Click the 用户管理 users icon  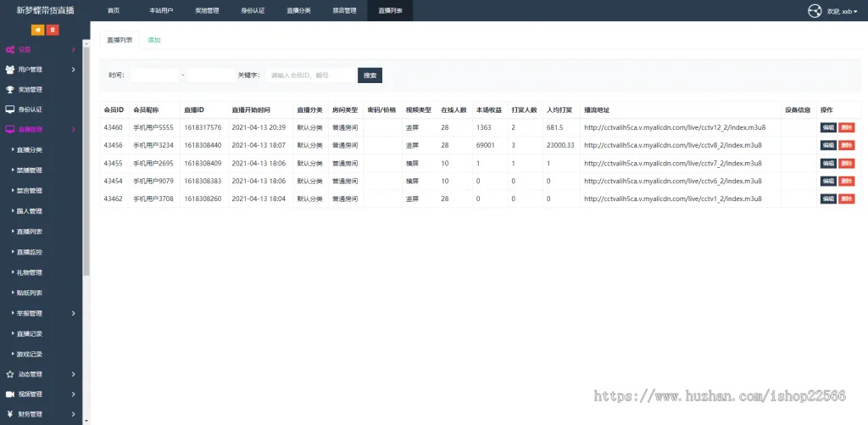tap(10, 70)
